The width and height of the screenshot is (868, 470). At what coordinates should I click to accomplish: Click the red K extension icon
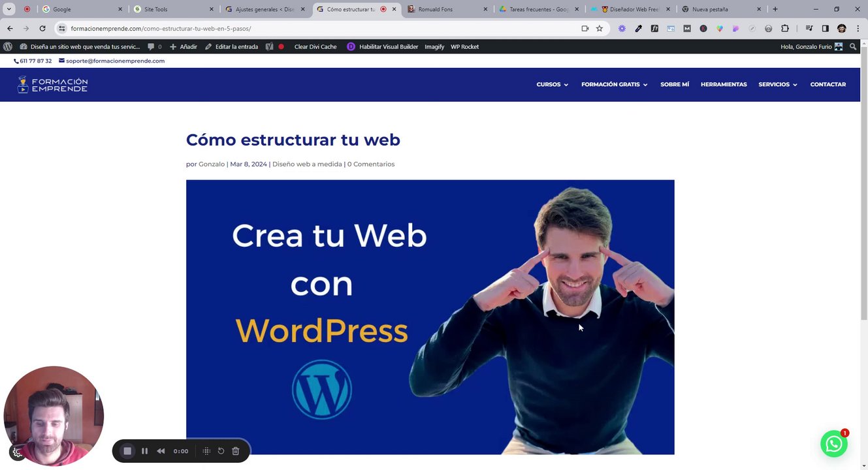pos(703,29)
